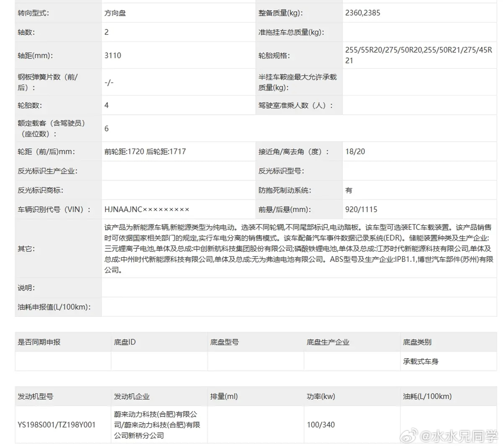Click the 防抱死制动系统 label
Viewport: 503px width, 448px height.
(285, 190)
